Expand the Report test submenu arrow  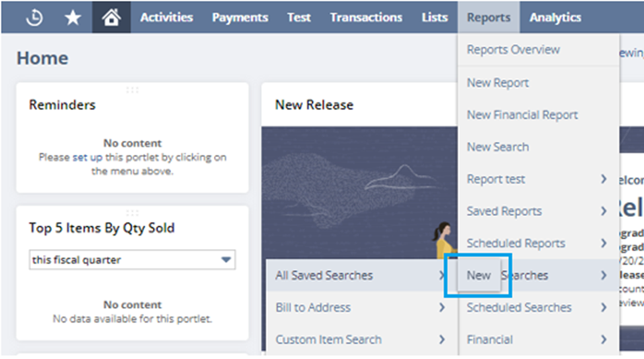pyautogui.click(x=603, y=179)
